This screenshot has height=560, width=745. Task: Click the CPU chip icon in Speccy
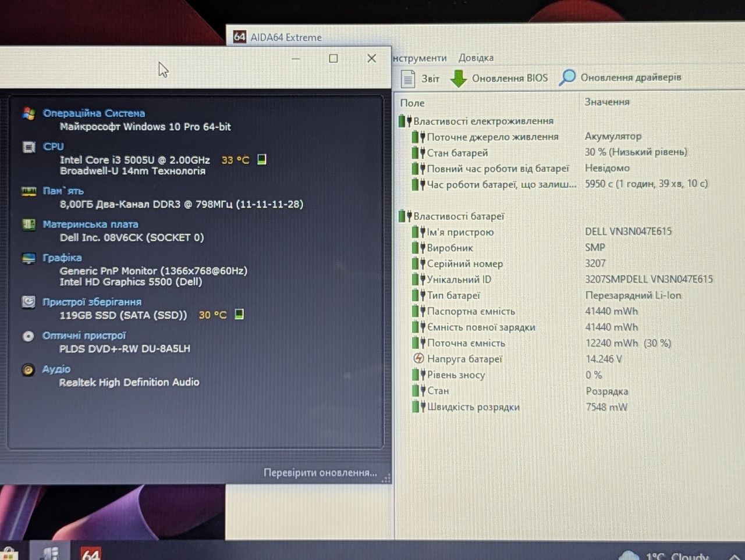[x=29, y=147]
